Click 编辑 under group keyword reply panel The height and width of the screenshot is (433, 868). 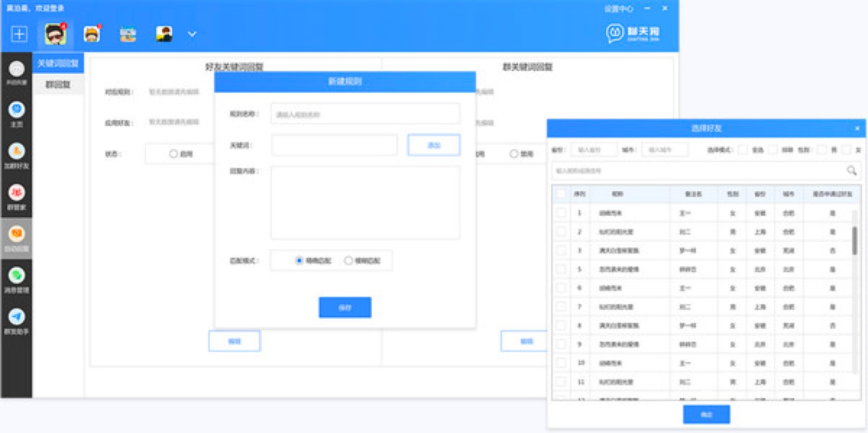pos(526,340)
